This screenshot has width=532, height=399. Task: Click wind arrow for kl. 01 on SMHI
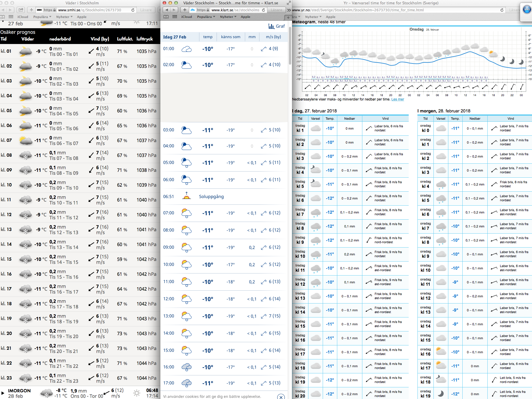point(91,52)
